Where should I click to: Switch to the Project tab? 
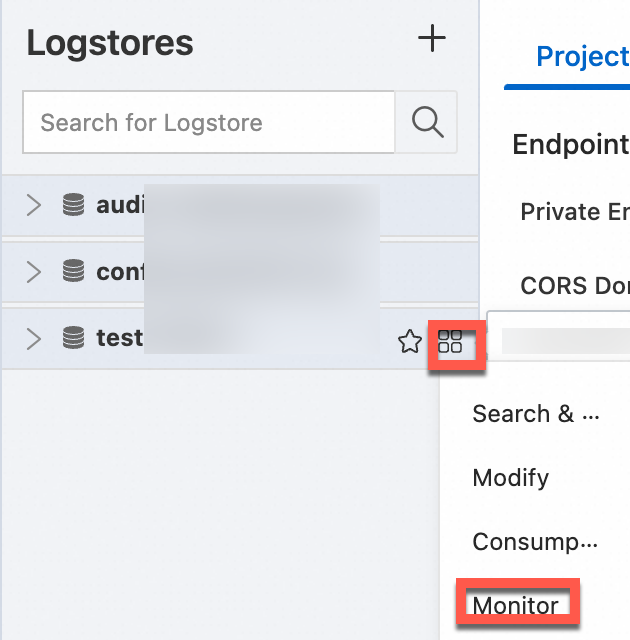click(580, 56)
